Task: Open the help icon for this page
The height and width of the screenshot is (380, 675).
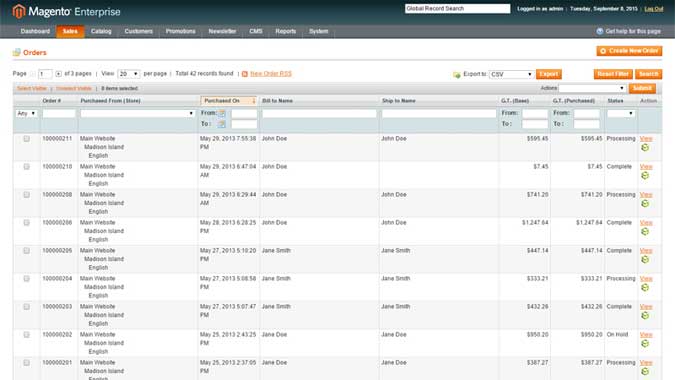Action: tap(600, 31)
